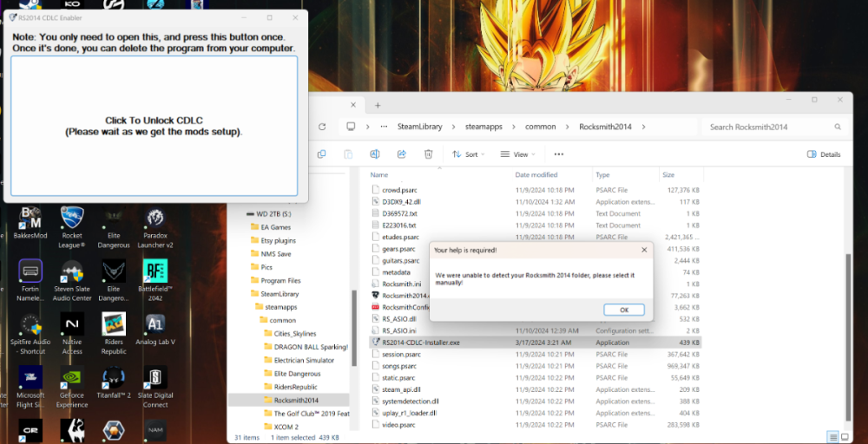Screen dimensions: 868x444
Task: Click the Analog Lab V desktop icon
Action: point(155,330)
